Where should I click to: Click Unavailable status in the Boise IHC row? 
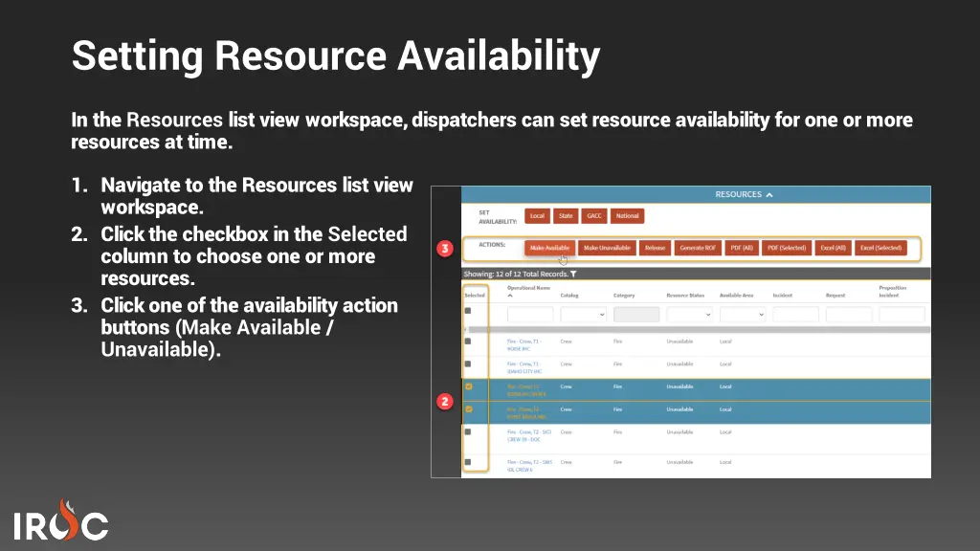pyautogui.click(x=680, y=342)
